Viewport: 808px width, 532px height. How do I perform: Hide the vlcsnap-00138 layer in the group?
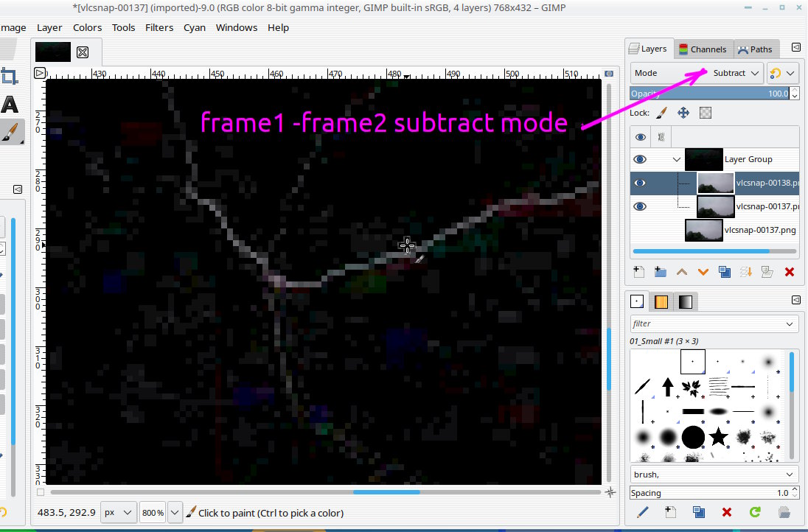pyautogui.click(x=640, y=183)
